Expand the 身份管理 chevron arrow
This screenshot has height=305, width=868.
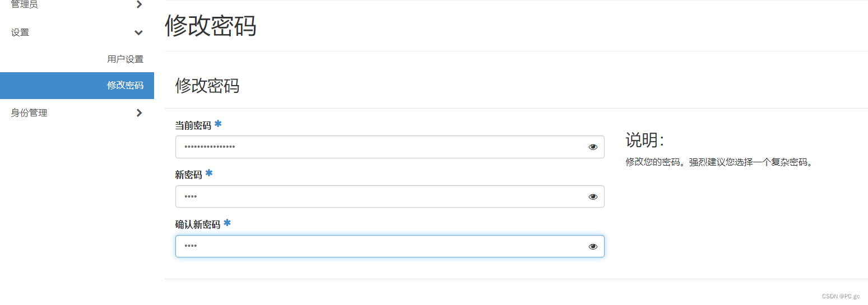pyautogui.click(x=140, y=113)
